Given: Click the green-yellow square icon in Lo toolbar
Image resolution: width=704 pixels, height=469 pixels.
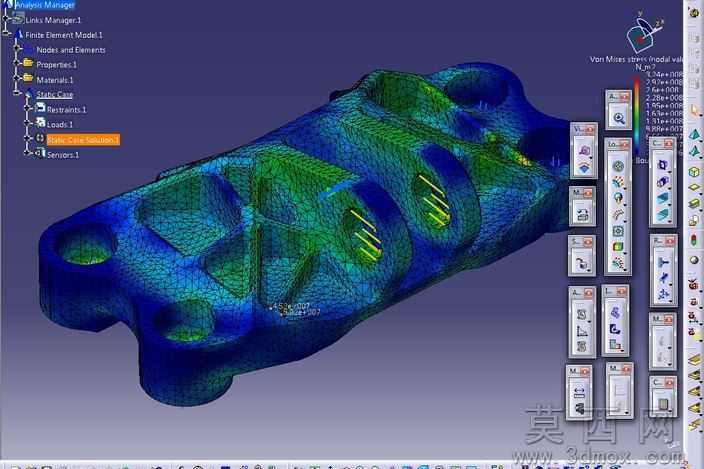Looking at the screenshot, I should point(618,247).
